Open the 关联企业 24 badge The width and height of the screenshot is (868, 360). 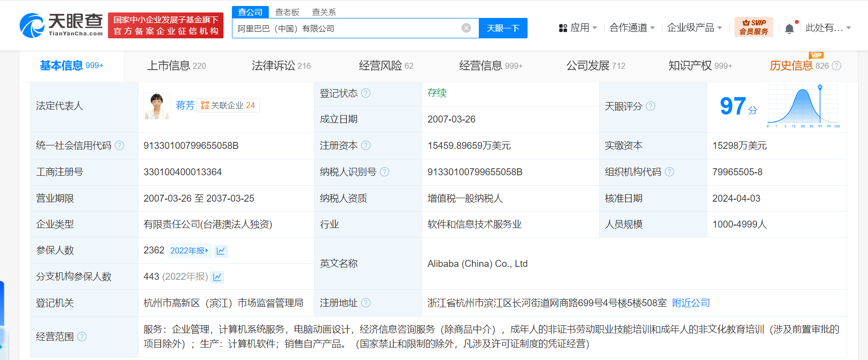coord(228,105)
